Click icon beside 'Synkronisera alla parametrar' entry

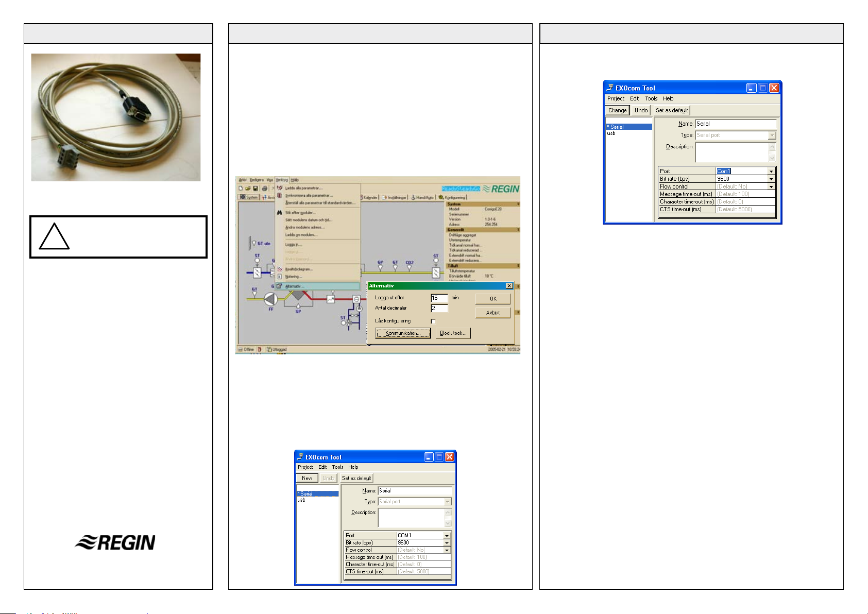[x=280, y=195]
